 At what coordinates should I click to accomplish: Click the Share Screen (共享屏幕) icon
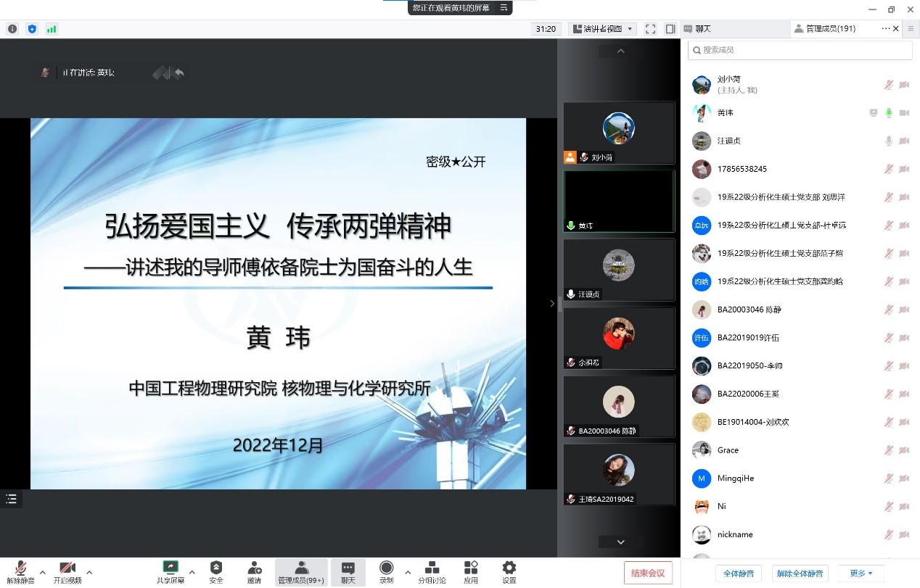tap(171, 568)
